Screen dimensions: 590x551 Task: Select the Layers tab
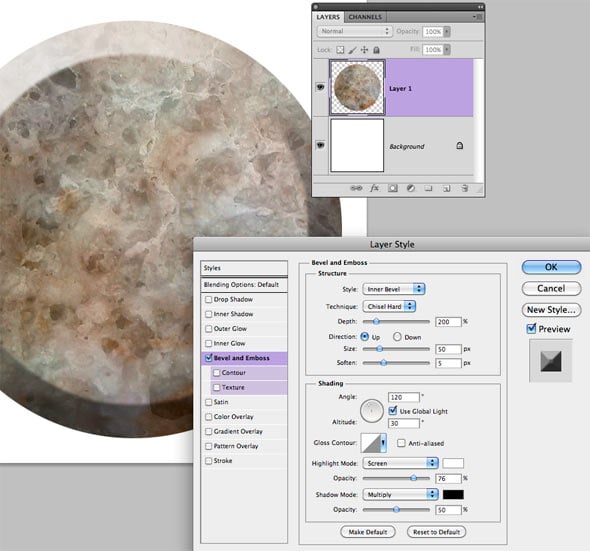pos(328,17)
